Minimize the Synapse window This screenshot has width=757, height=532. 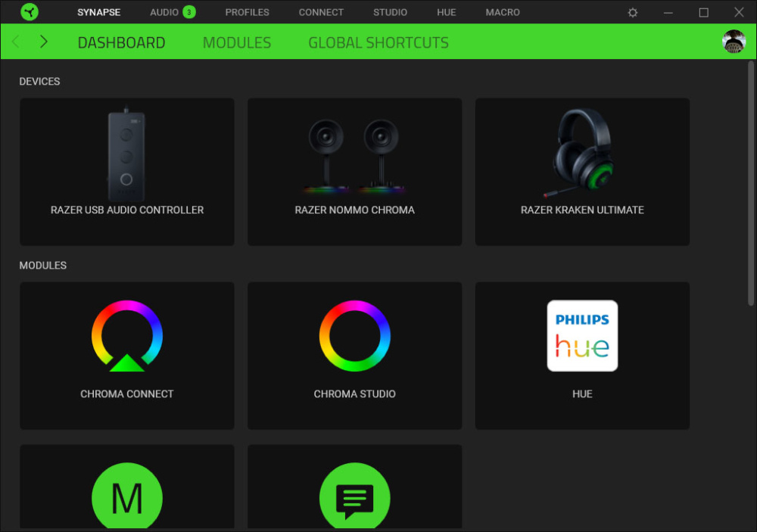pyautogui.click(x=668, y=13)
